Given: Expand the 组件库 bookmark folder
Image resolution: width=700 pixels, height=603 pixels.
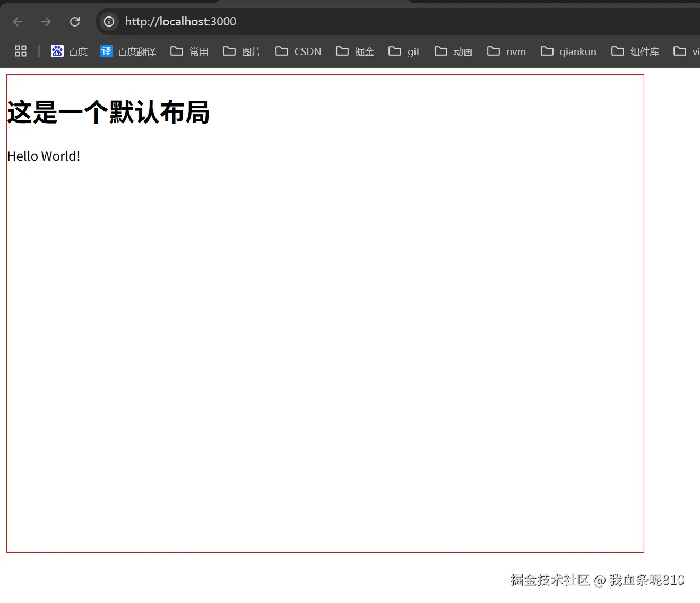Looking at the screenshot, I should pyautogui.click(x=635, y=51).
